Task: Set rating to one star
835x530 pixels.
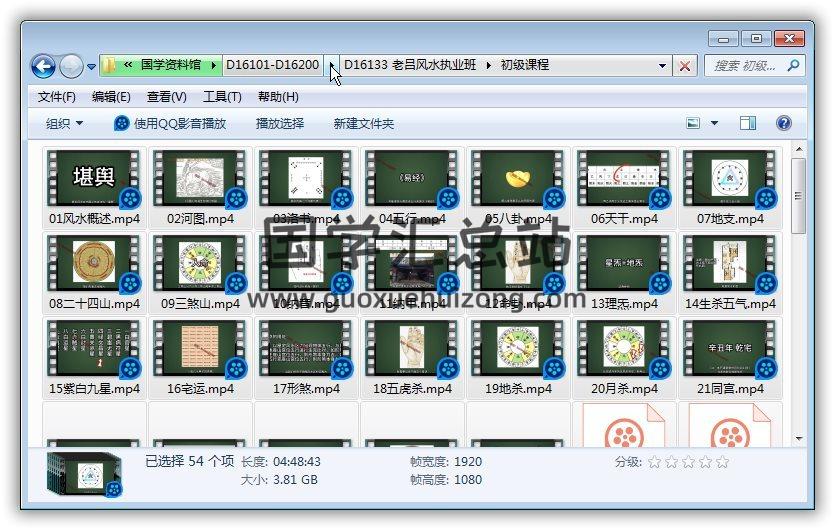Action: pos(654,462)
